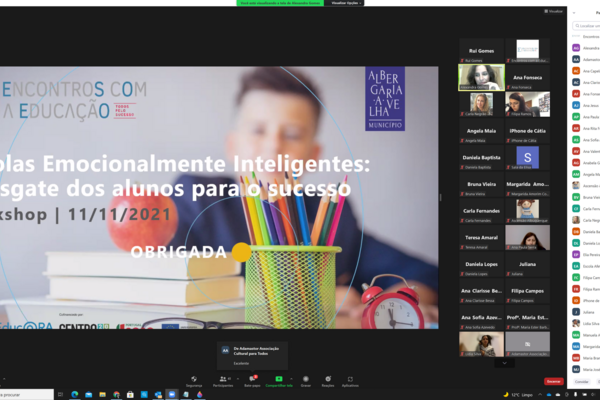Switch to Zoom in taskbar
The image size is (600, 400).
pyautogui.click(x=172, y=394)
